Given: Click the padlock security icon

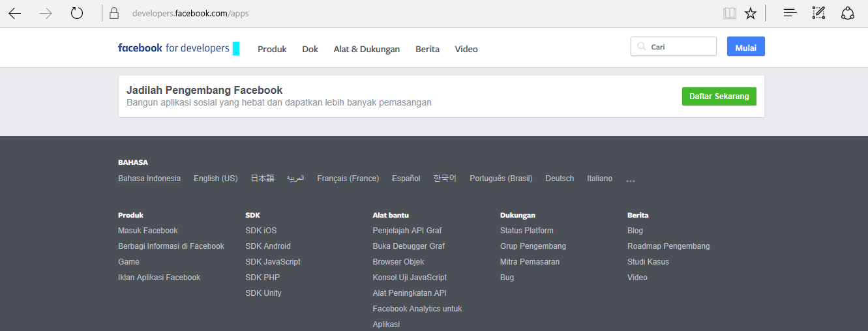Looking at the screenshot, I should 114,13.
